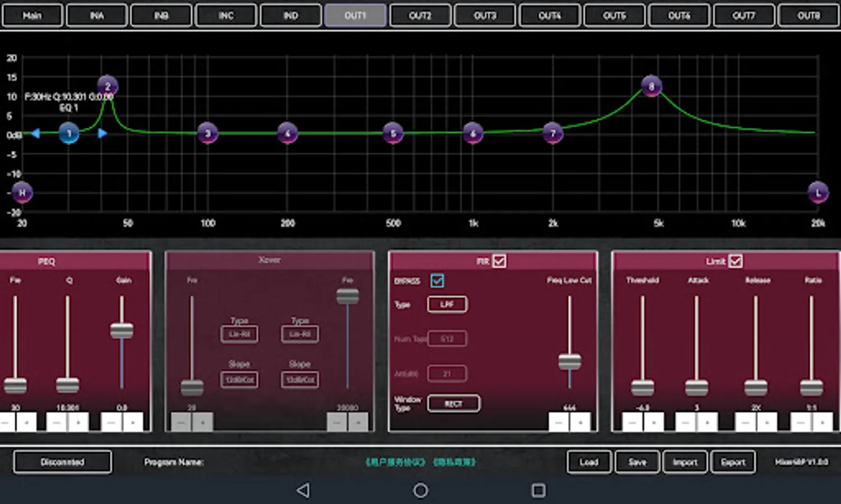Select EQ band node 8 peak
This screenshot has width=841, height=504.
[x=651, y=86]
